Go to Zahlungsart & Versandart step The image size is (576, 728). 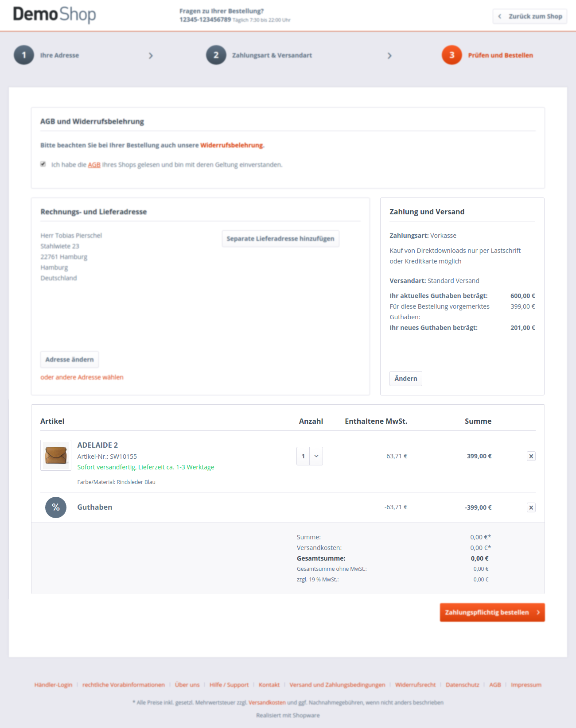click(x=272, y=55)
